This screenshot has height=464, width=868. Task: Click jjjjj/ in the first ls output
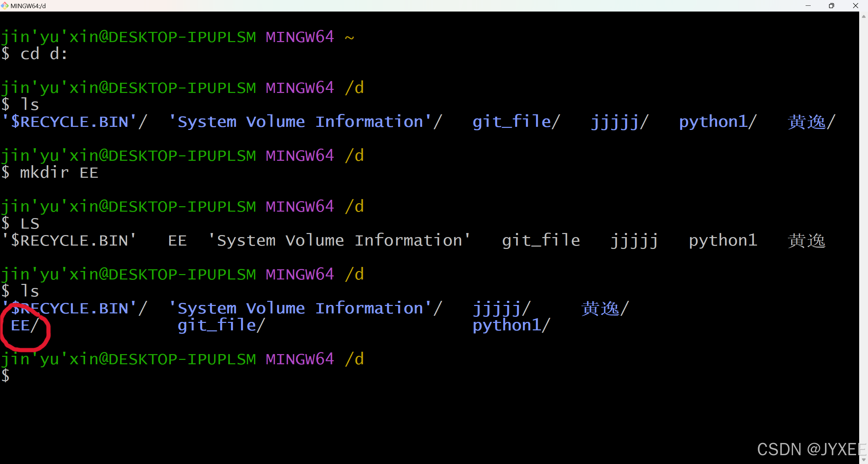click(x=620, y=122)
